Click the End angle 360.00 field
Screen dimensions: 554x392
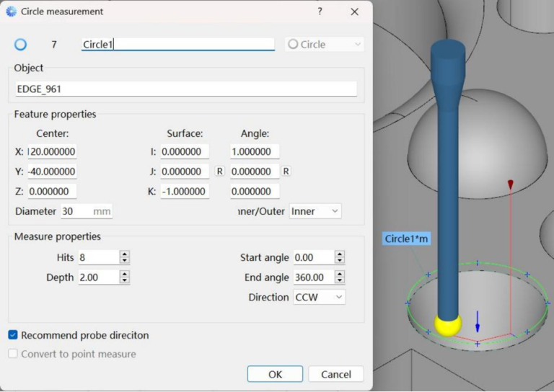click(x=314, y=277)
